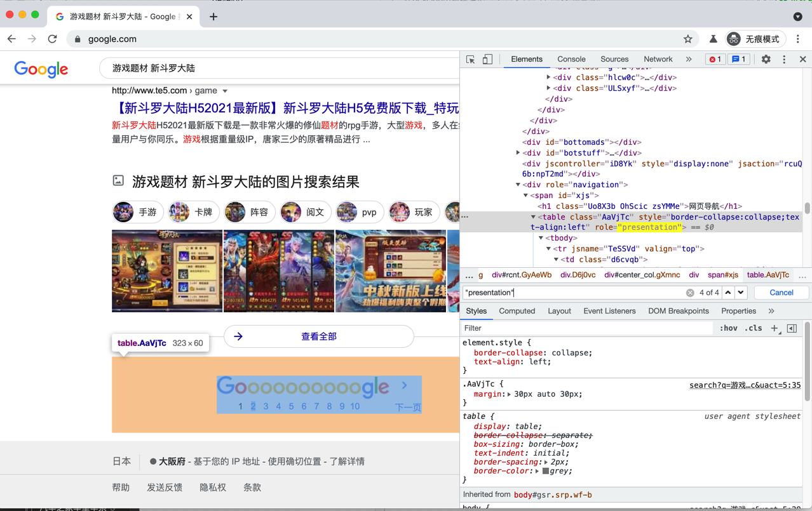Viewport: 812px width, 511px height.
Task: Click the Google search query box
Action: [280, 68]
